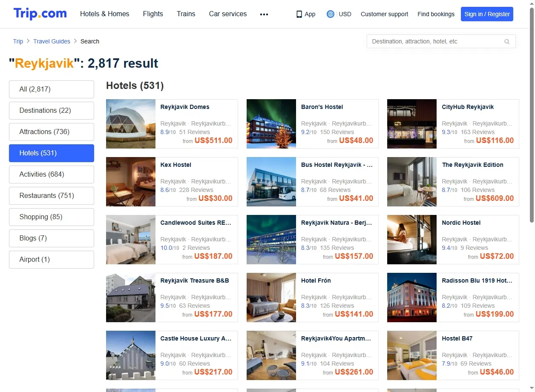Select the Shopping (85) filter
The image size is (535, 392).
click(52, 217)
